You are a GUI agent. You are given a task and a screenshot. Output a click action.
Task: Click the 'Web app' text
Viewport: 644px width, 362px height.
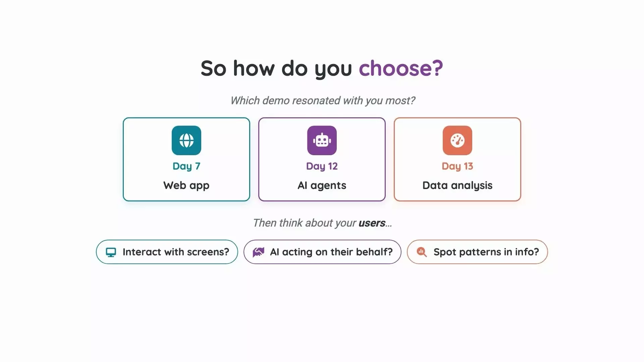click(x=186, y=185)
